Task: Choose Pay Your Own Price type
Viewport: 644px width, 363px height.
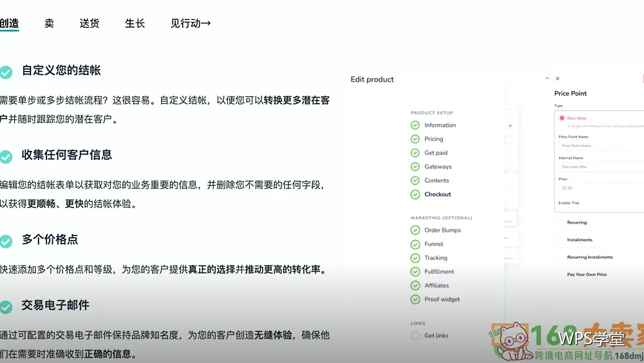Action: pos(587,274)
